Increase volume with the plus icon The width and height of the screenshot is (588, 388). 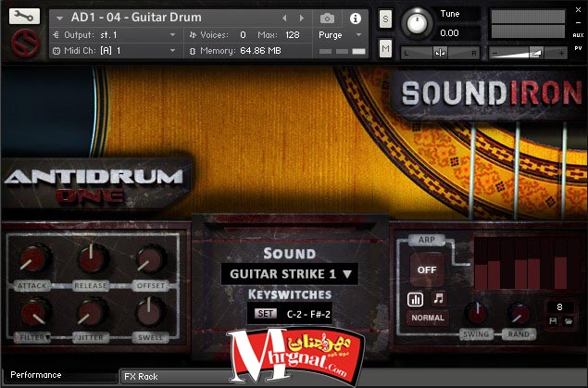pyautogui.click(x=561, y=53)
